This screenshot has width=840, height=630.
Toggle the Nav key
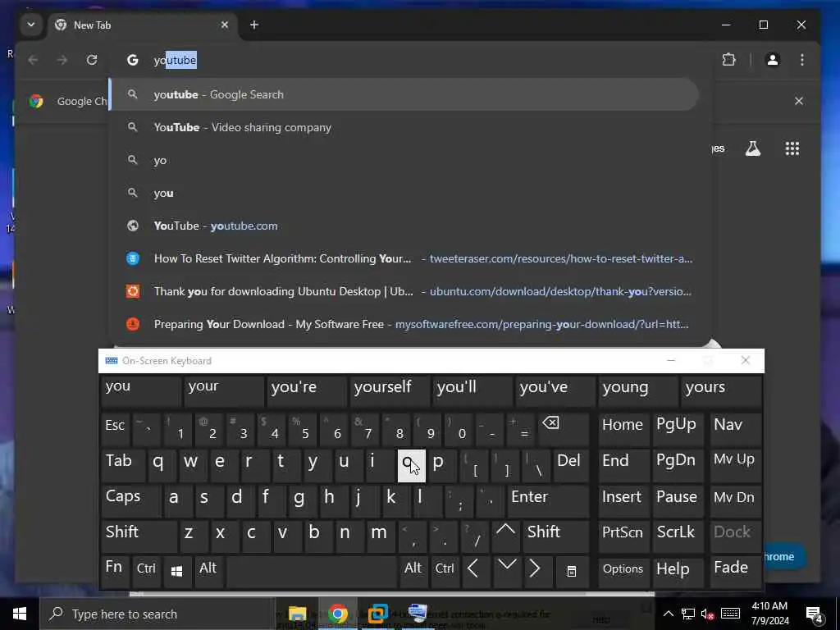(x=736, y=428)
